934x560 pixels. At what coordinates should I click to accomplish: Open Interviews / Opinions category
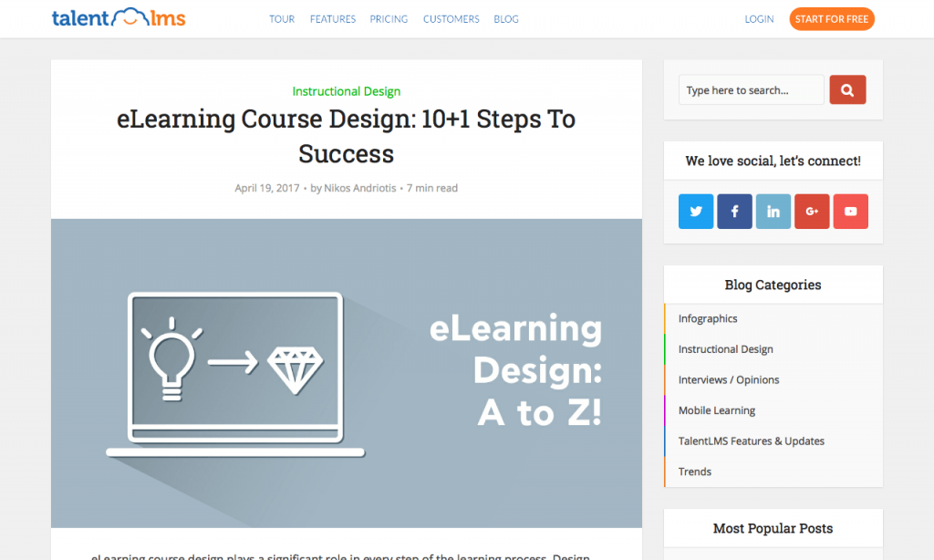pyautogui.click(x=728, y=379)
